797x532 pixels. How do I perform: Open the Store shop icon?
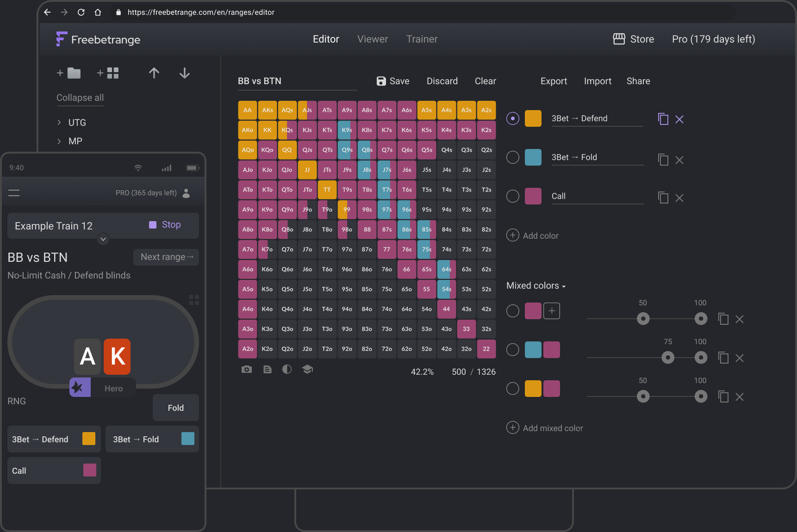coord(619,39)
